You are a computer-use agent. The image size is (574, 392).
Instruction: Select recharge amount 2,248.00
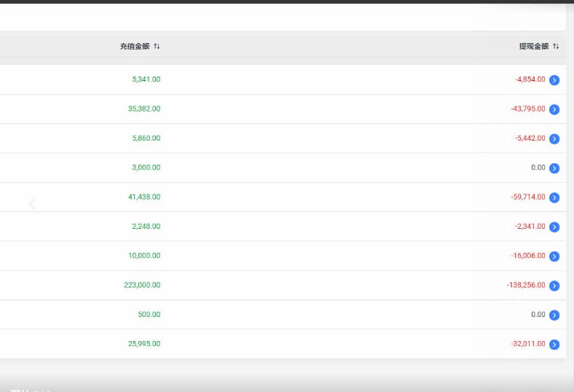(146, 226)
